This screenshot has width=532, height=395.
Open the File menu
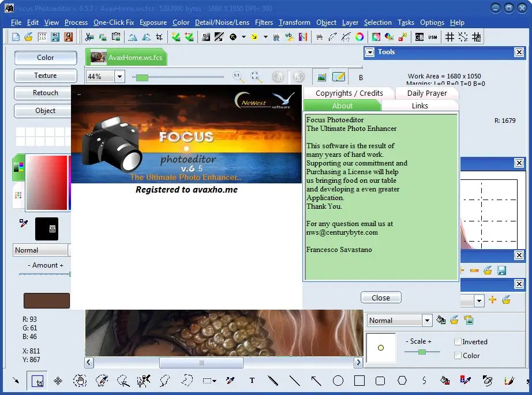[16, 22]
